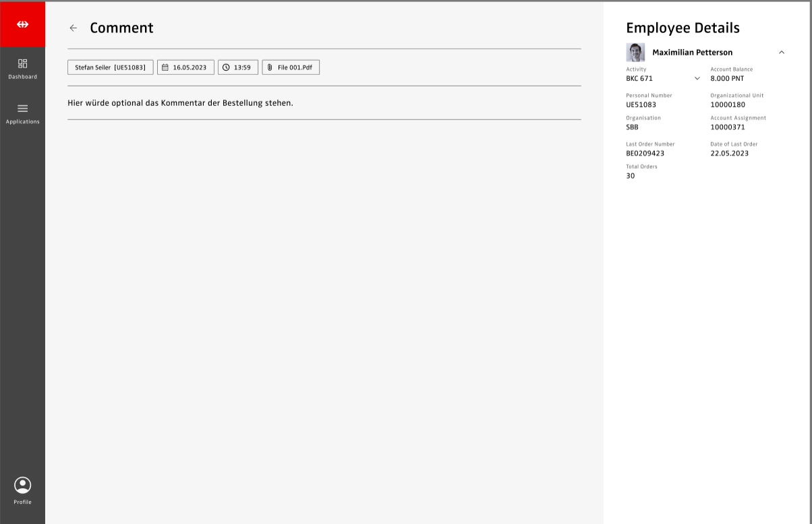Click last order number BE0209423

pos(645,153)
